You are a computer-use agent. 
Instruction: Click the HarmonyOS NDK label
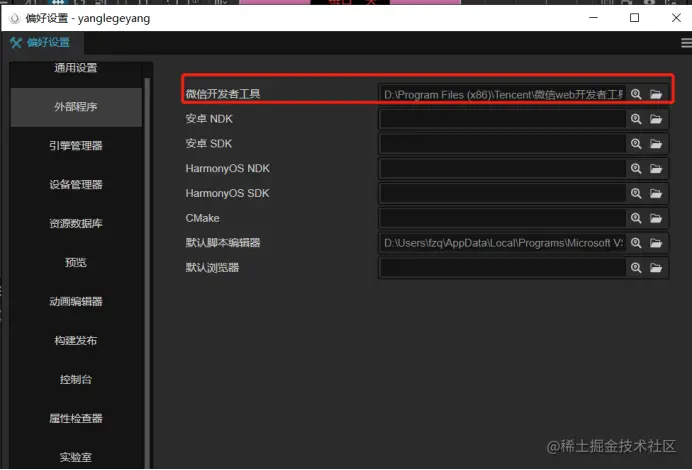point(227,168)
